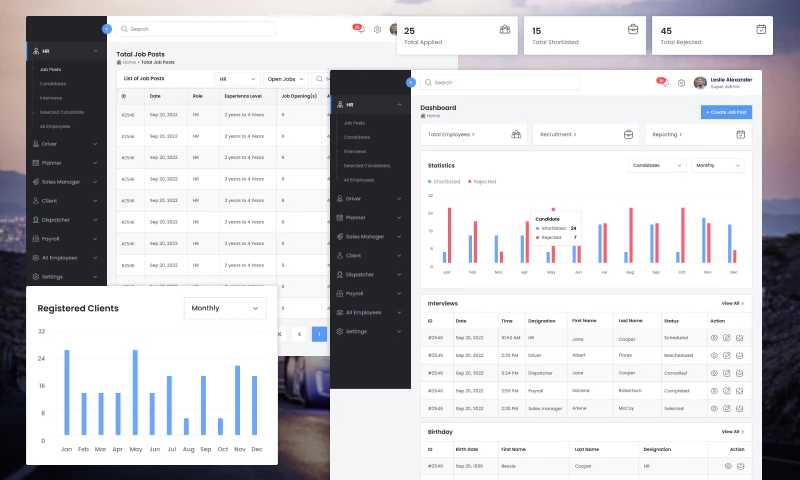
Task: Click the briefcase icon on the Total Shortlisted card
Action: (633, 30)
